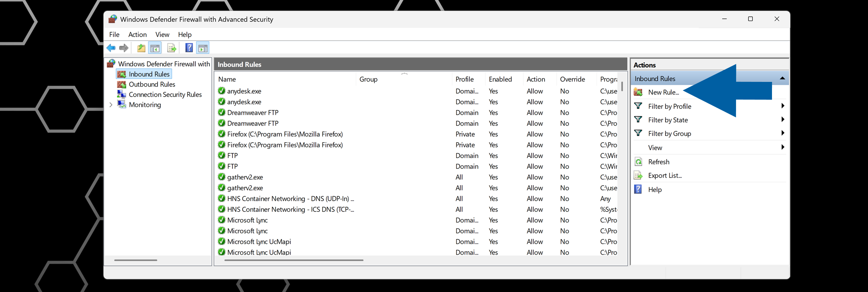The width and height of the screenshot is (868, 292).
Task: Select Outbound Rules in the tree
Action: tap(152, 84)
